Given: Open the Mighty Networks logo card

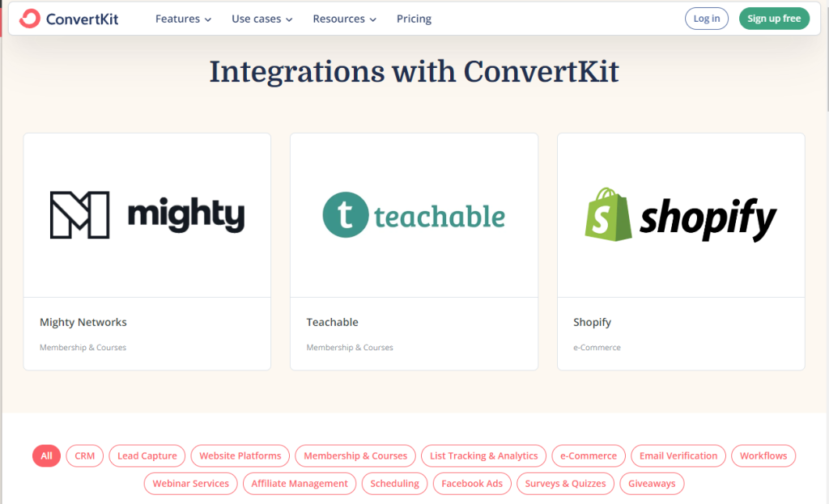Looking at the screenshot, I should [x=147, y=215].
